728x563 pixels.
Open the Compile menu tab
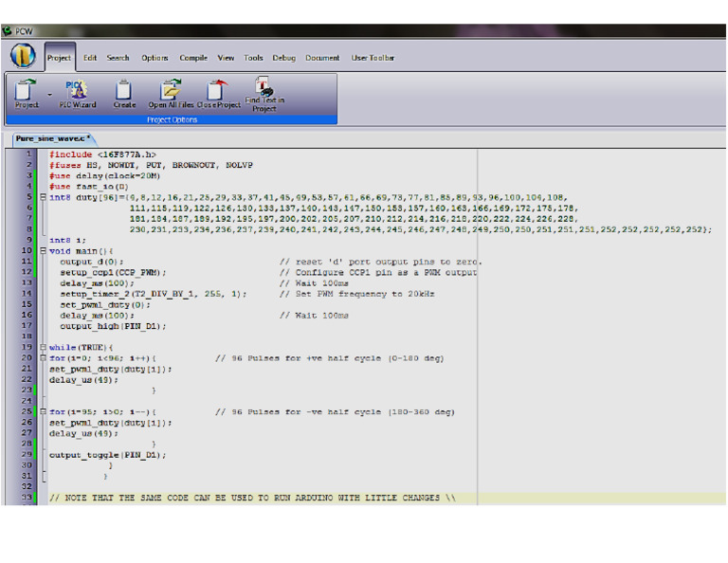pyautogui.click(x=193, y=58)
